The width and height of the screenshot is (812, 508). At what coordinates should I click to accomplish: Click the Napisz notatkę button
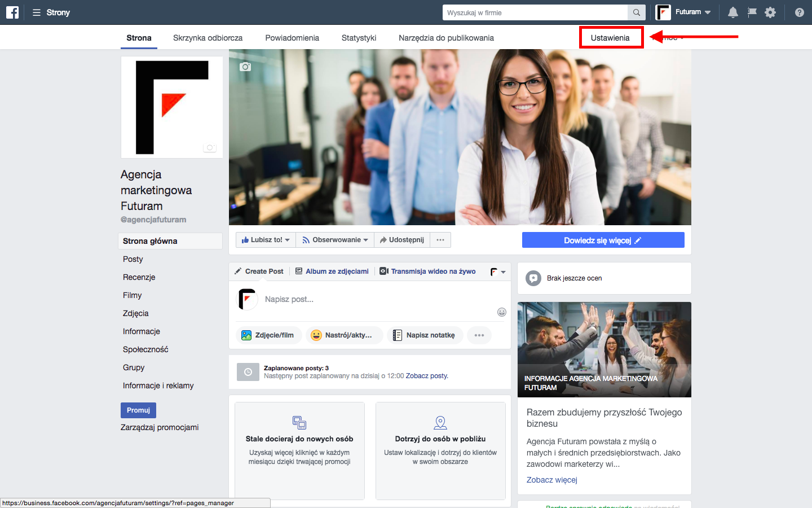[x=425, y=335]
